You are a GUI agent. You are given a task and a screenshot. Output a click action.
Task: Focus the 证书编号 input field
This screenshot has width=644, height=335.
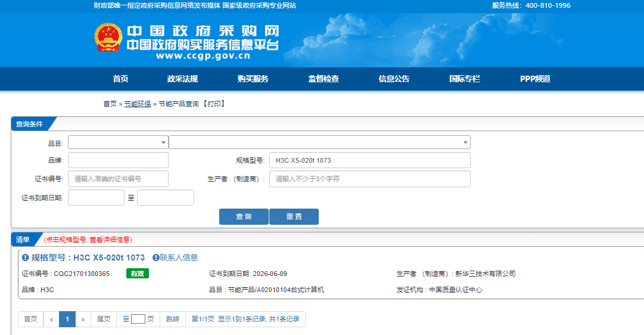119,179
